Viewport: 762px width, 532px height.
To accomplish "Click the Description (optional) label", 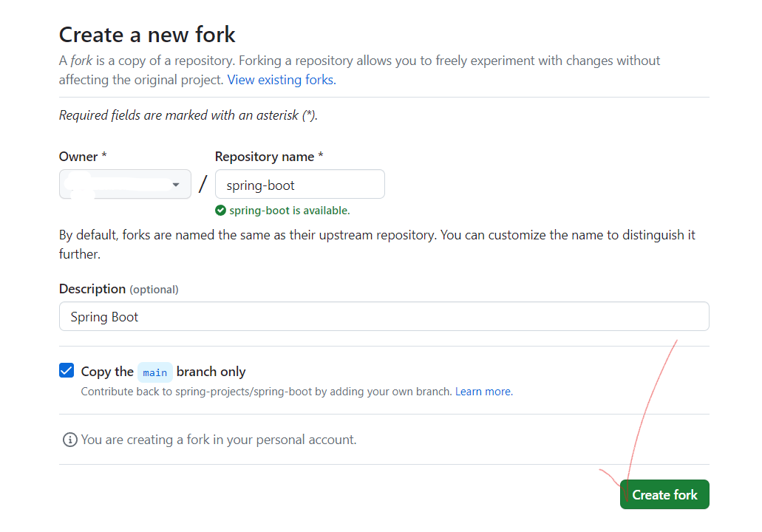I will coord(118,289).
